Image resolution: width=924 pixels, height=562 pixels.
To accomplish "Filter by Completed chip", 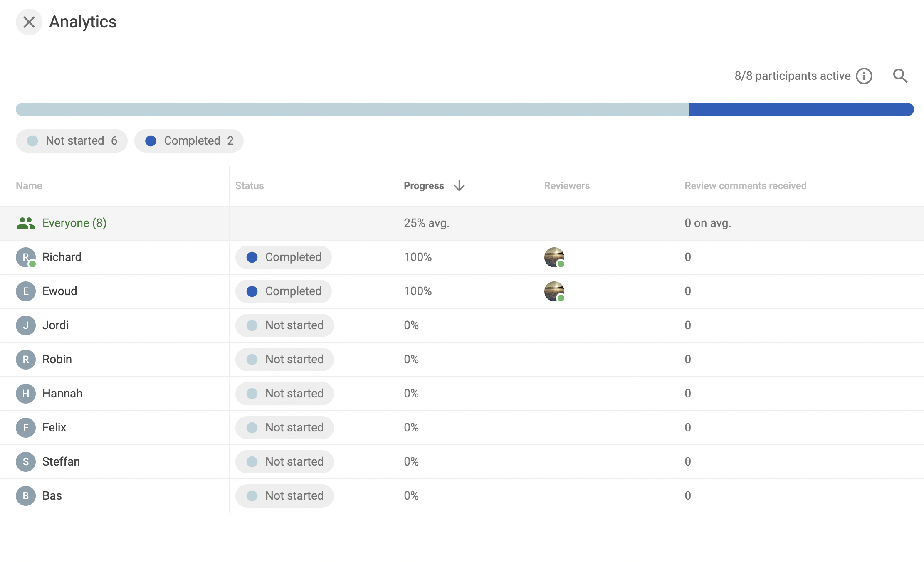I will [x=189, y=141].
